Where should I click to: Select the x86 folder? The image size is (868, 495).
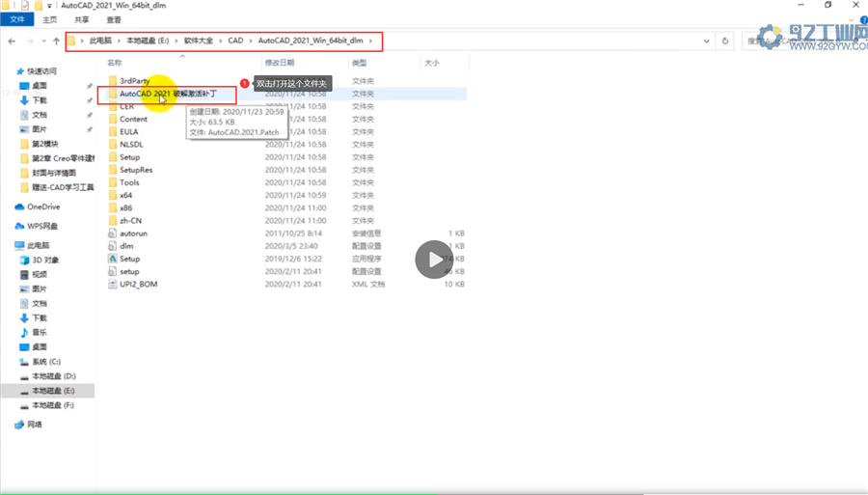pos(125,208)
